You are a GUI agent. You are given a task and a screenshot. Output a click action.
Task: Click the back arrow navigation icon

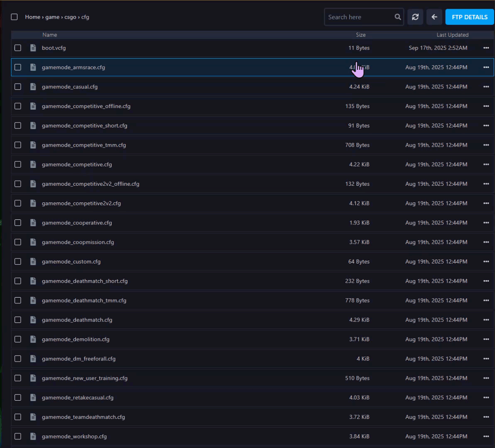[434, 17]
